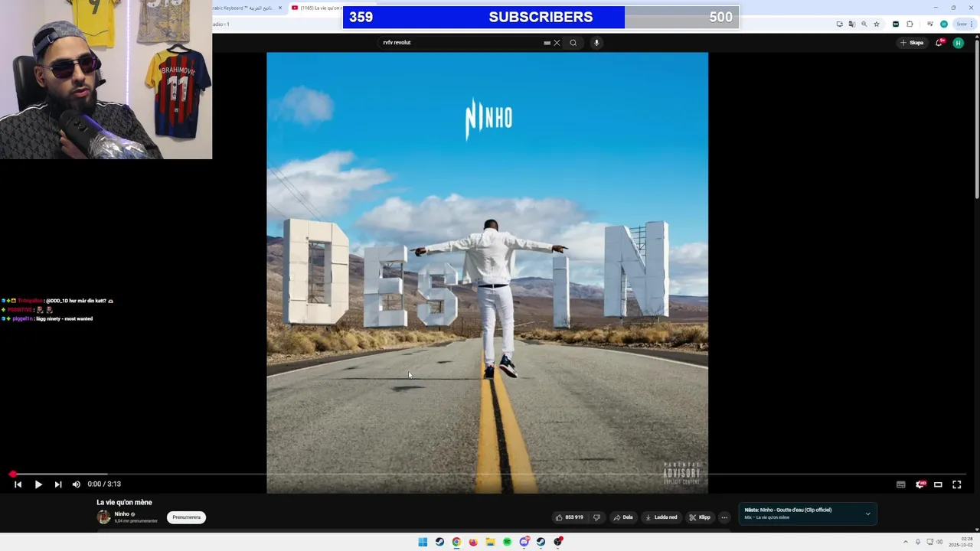Skip to next video in player

click(x=58, y=484)
